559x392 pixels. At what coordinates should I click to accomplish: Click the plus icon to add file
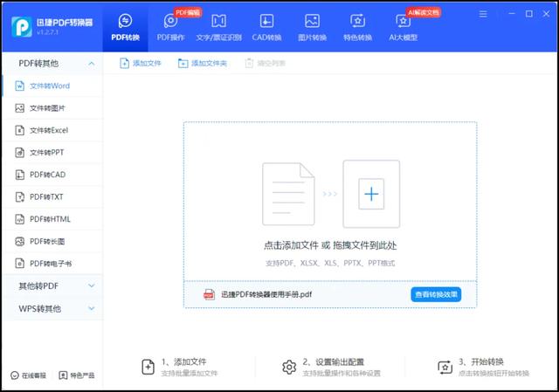coord(371,194)
